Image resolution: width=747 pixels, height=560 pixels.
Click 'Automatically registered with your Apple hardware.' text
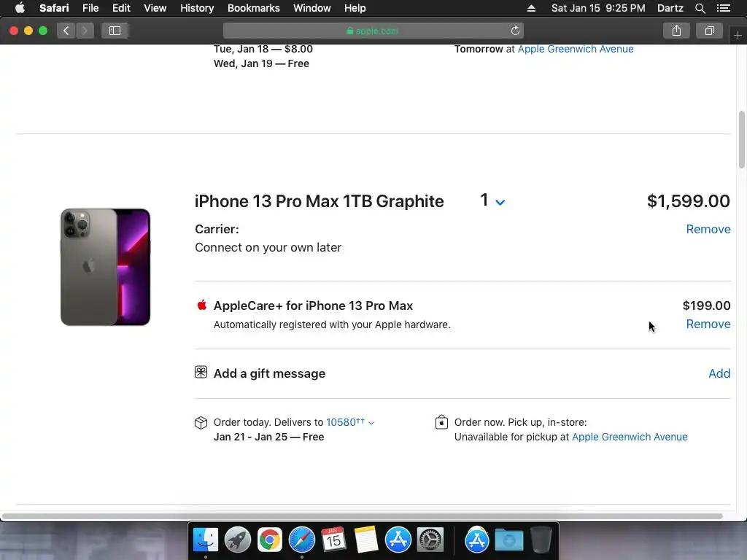click(x=332, y=324)
